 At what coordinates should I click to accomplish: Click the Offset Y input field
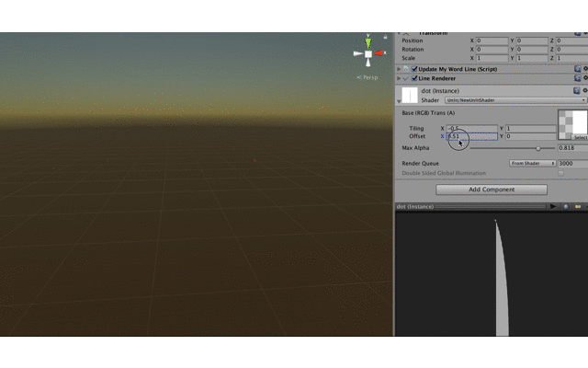531,136
